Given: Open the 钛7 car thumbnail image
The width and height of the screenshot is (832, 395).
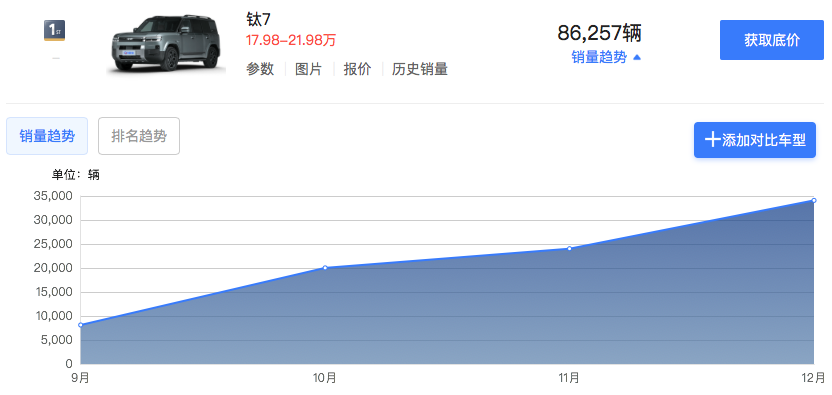Looking at the screenshot, I should pos(166,44).
